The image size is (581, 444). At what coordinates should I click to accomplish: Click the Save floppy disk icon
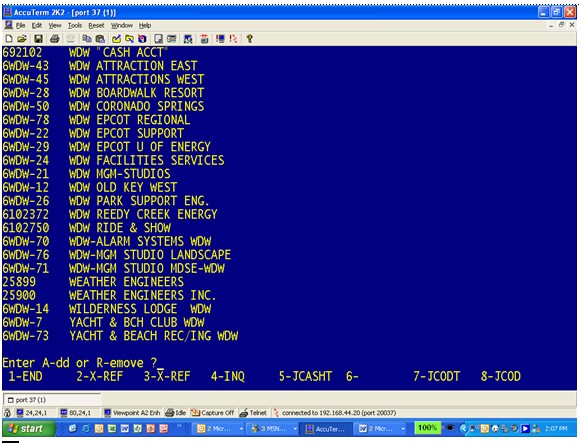[38, 39]
